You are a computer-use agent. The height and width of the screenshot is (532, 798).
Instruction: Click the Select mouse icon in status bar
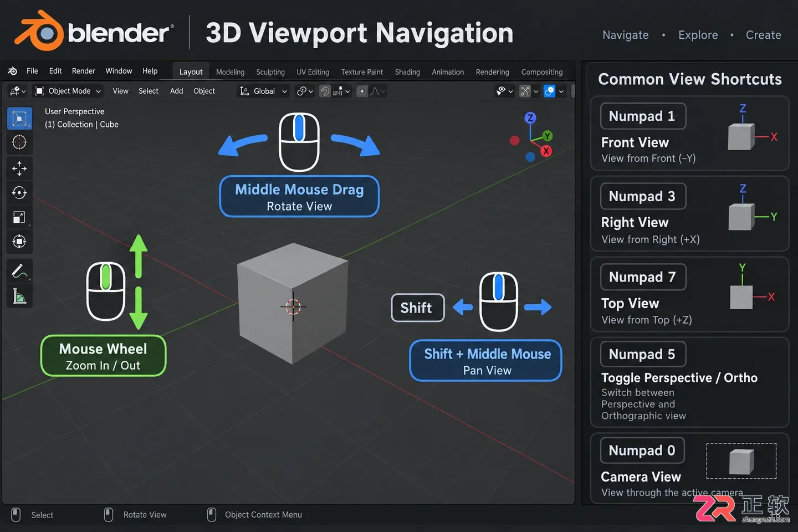click(16, 515)
